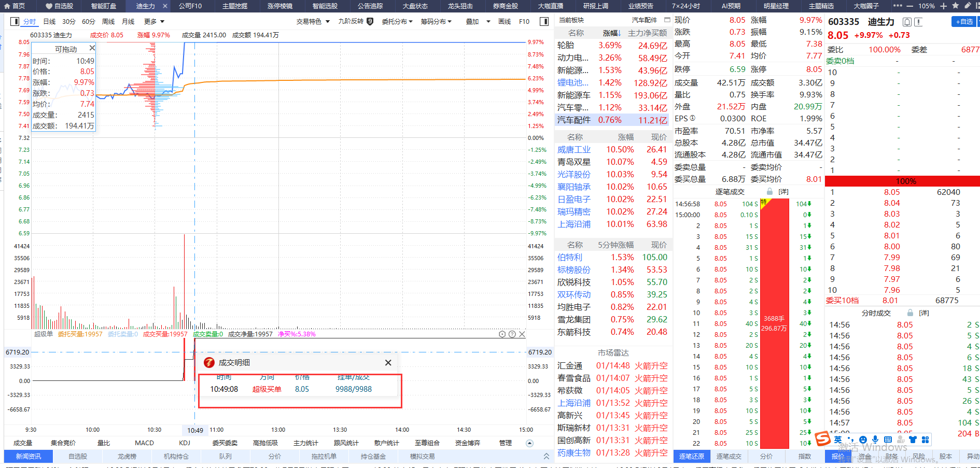Click the star favorites icon in top bar
Viewport: 980px width, 468px height.
956,6
